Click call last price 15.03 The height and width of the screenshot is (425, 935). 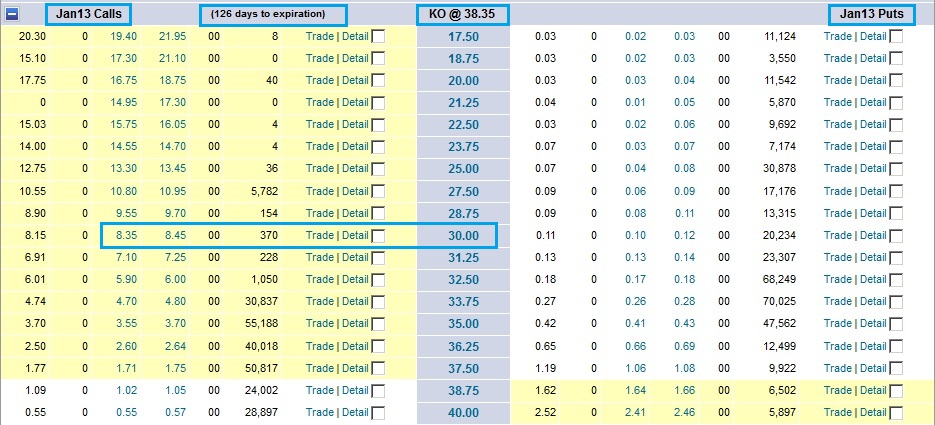click(32, 125)
